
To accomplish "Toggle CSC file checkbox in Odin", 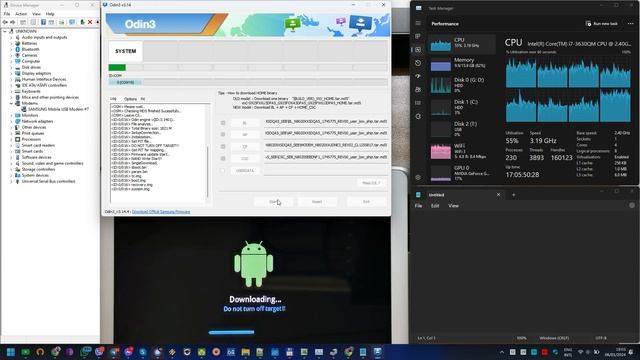I will point(223,158).
